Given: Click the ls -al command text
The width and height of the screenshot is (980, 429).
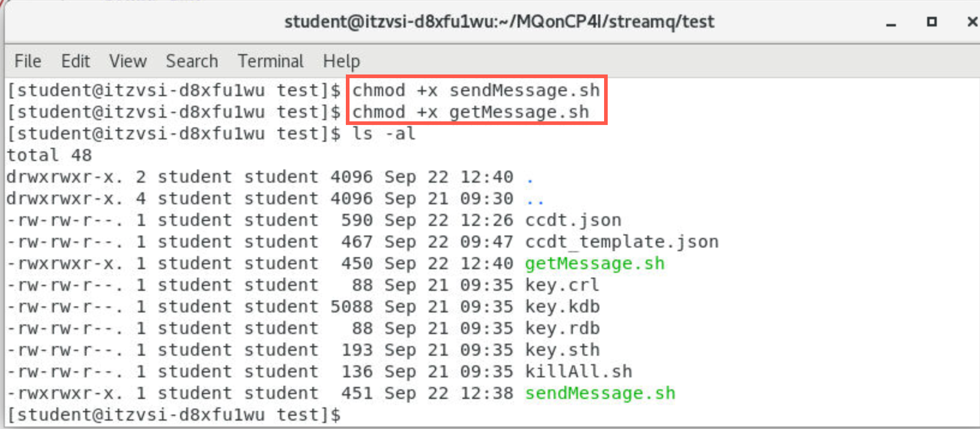Looking at the screenshot, I should (x=384, y=133).
